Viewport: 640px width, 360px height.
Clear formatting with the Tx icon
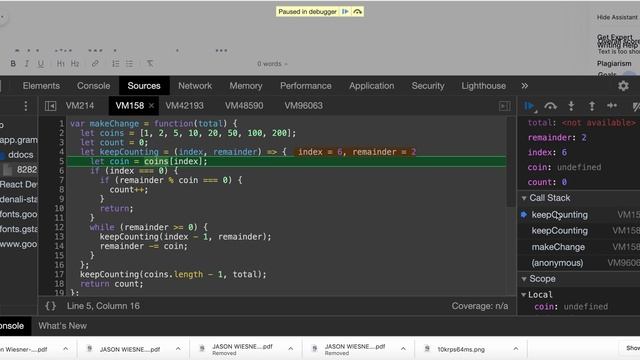pos(150,64)
